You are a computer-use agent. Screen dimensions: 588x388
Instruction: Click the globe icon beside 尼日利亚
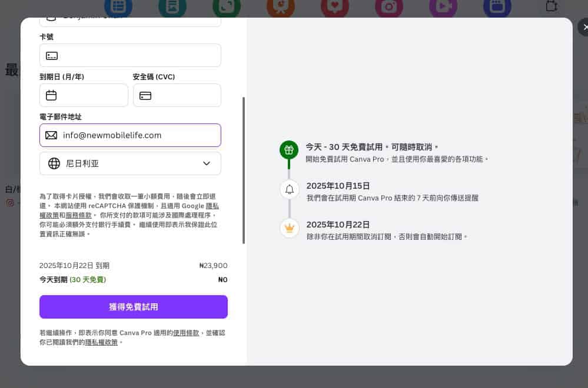[54, 163]
